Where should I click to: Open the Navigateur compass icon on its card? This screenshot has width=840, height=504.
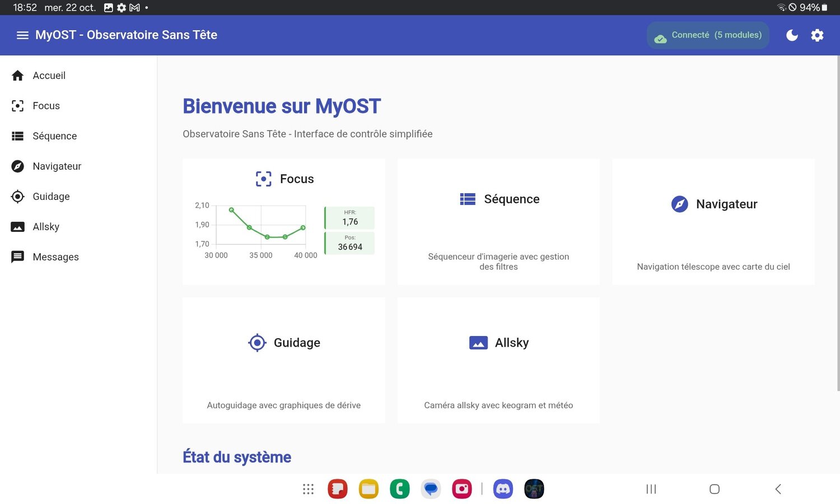click(679, 204)
